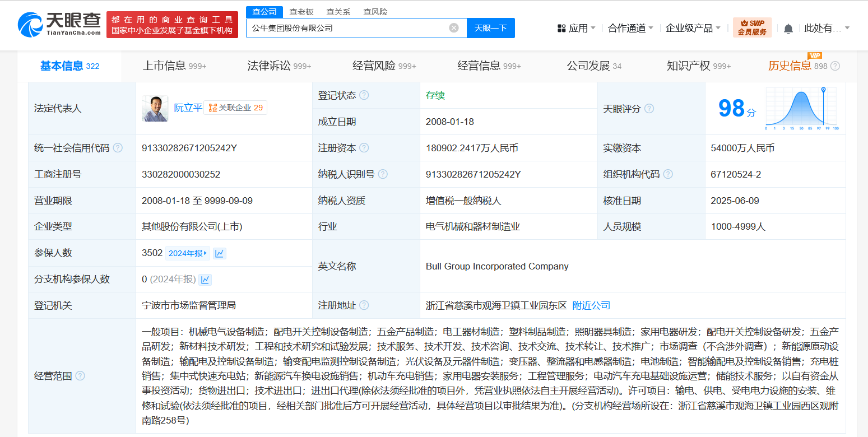
Task: Expand the 应用 dropdown menu
Action: coord(577,28)
